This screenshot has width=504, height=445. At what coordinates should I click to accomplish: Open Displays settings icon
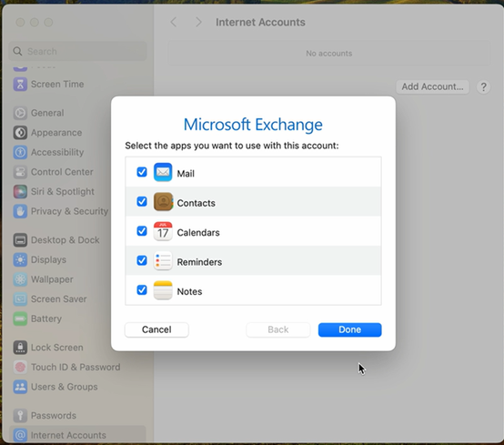[x=20, y=259]
